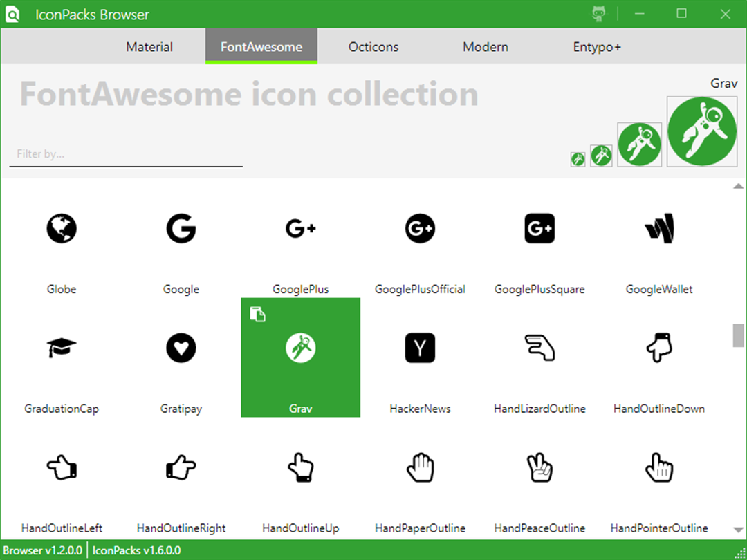The height and width of the screenshot is (560, 747).
Task: Click the HackerNews icon tile
Action: [x=420, y=357]
